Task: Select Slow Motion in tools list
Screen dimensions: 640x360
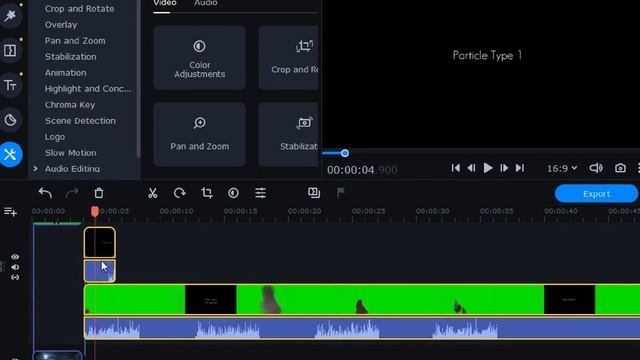Action: [71, 153]
